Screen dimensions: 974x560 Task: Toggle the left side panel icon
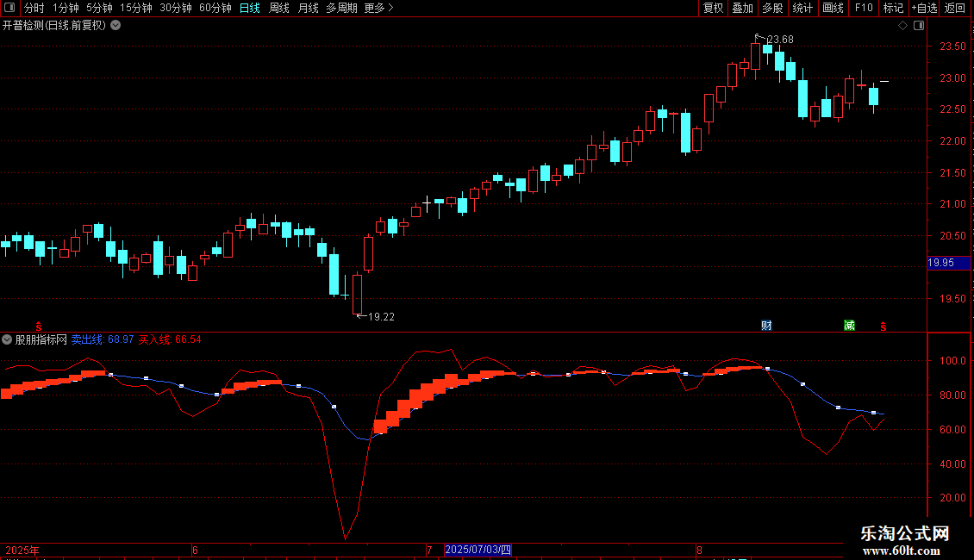9,8
